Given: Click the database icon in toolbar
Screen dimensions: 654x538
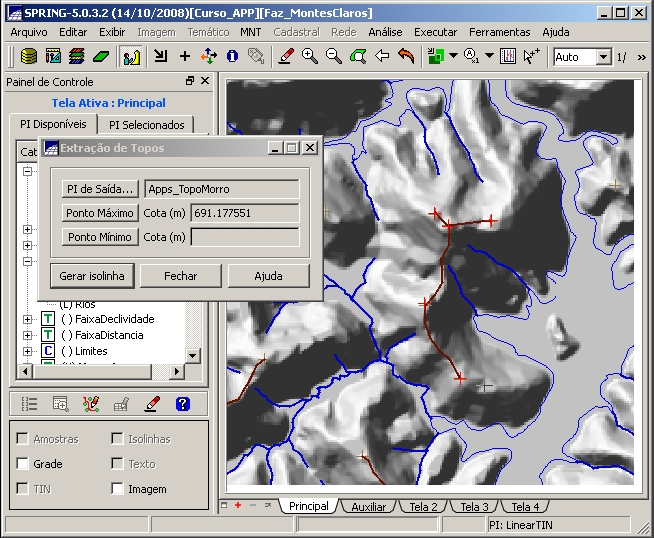Looking at the screenshot, I should [28, 57].
